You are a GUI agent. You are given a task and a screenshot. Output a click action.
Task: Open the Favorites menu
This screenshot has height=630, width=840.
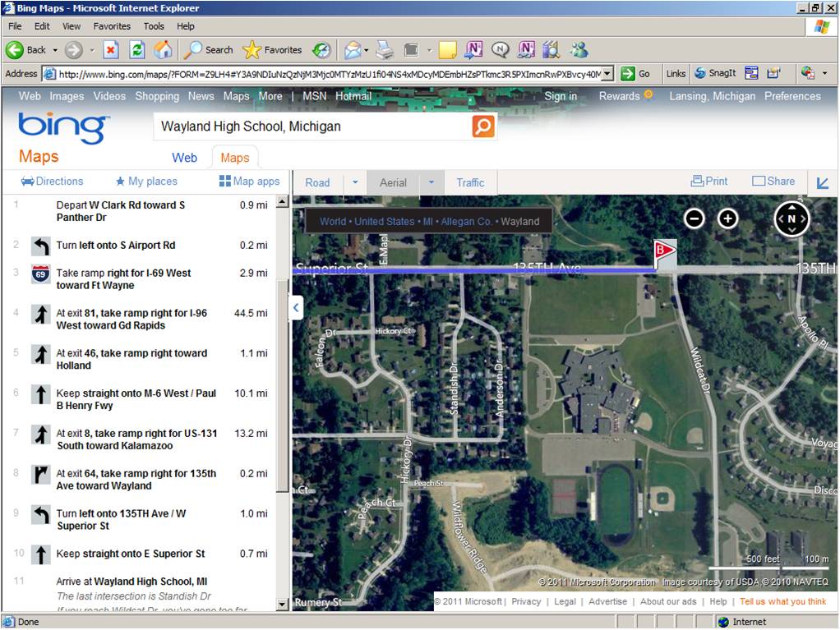coord(112,26)
